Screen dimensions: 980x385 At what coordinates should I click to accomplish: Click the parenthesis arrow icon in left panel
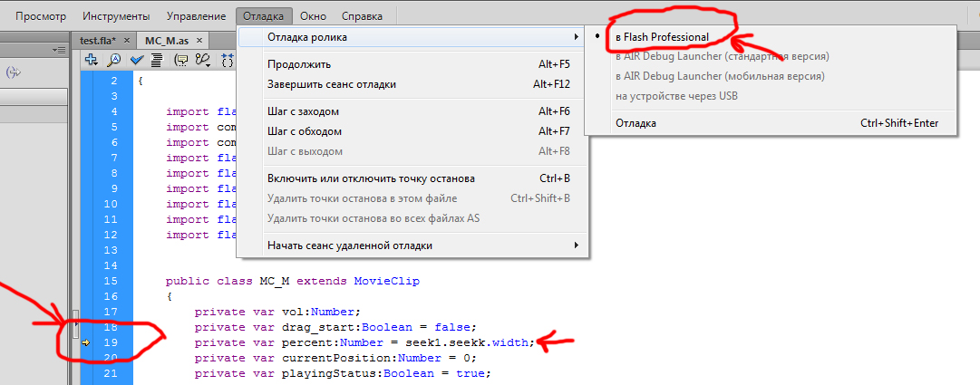pyautogui.click(x=13, y=72)
